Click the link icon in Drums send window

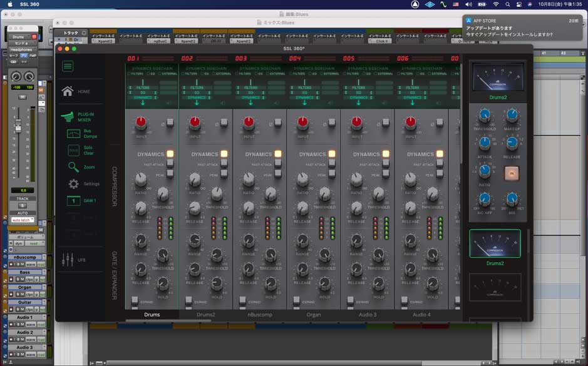pos(14,61)
